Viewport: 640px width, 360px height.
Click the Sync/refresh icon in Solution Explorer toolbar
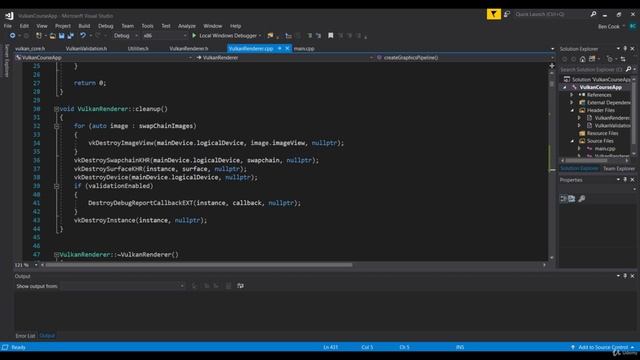pos(623,59)
